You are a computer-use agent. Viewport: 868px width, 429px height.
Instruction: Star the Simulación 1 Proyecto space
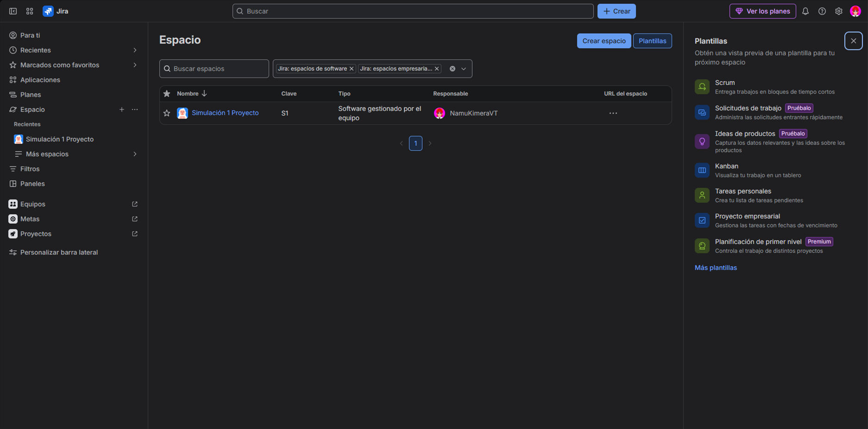coord(167,113)
